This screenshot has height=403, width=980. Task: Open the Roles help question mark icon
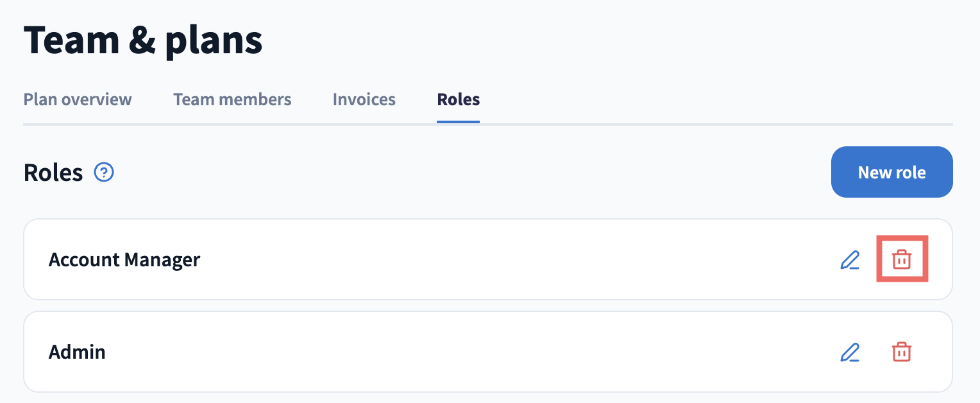104,173
